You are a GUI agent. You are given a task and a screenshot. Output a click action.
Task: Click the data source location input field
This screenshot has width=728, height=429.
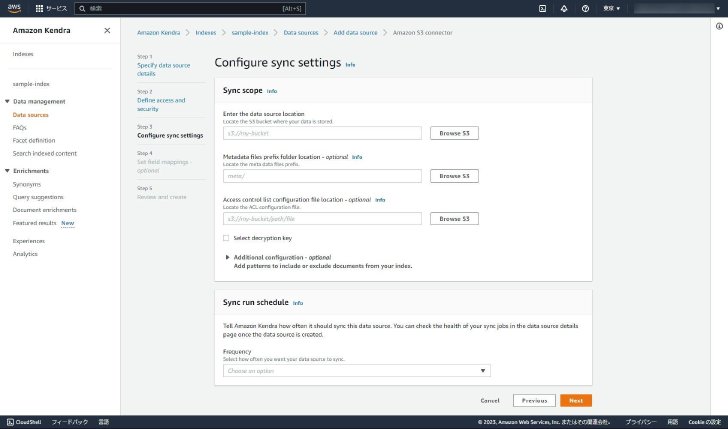pyautogui.click(x=322, y=133)
